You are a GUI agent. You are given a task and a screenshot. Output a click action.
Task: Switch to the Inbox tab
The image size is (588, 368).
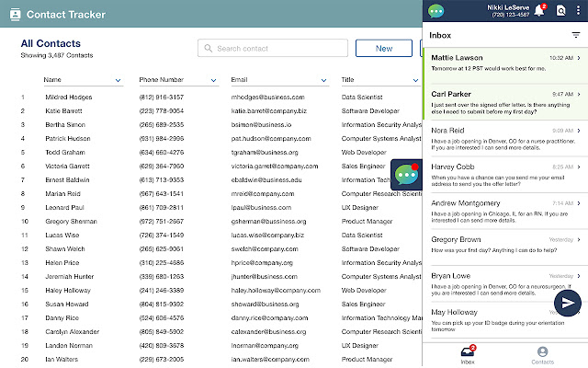[x=467, y=353]
